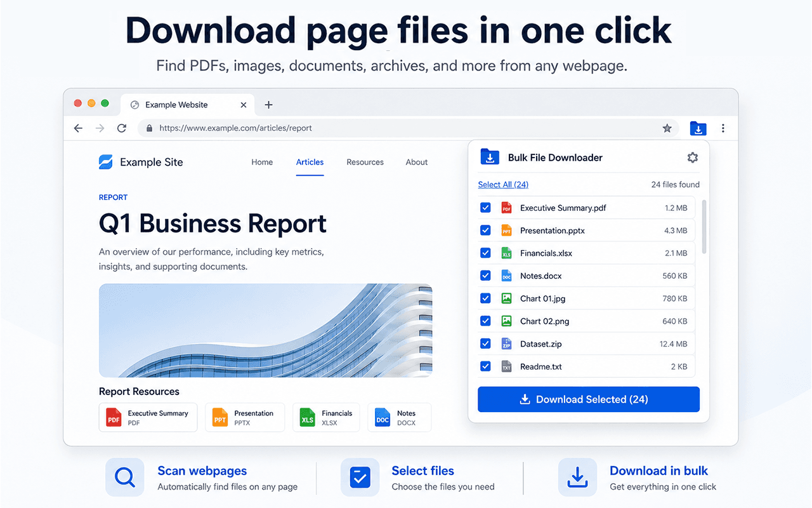Click the Bulk File Downloader folder logo

[x=490, y=157]
